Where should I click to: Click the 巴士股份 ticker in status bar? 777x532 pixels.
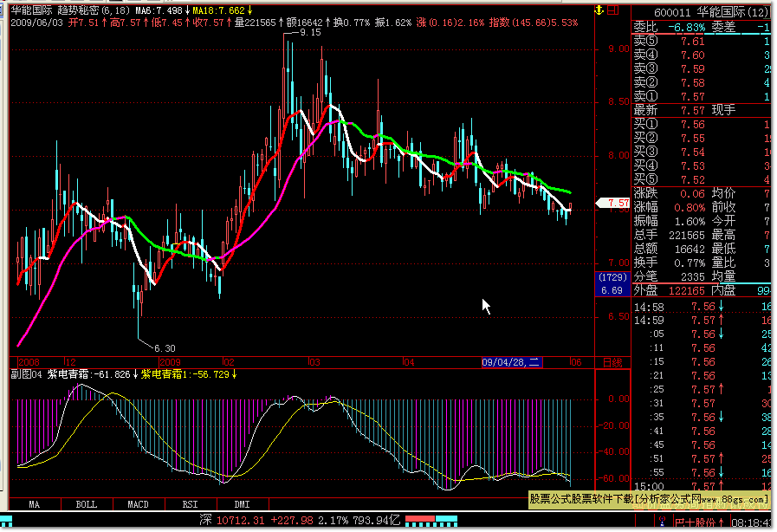694,522
